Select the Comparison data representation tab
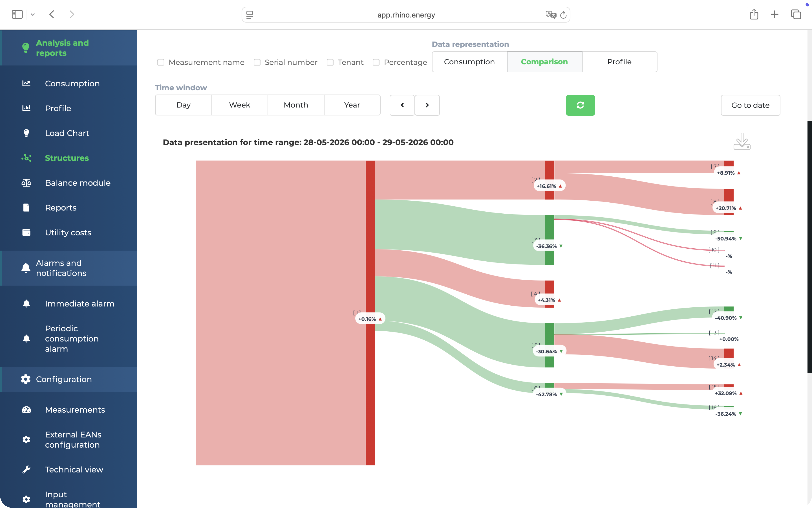Screen dimensions: 812x508 [x=544, y=62]
